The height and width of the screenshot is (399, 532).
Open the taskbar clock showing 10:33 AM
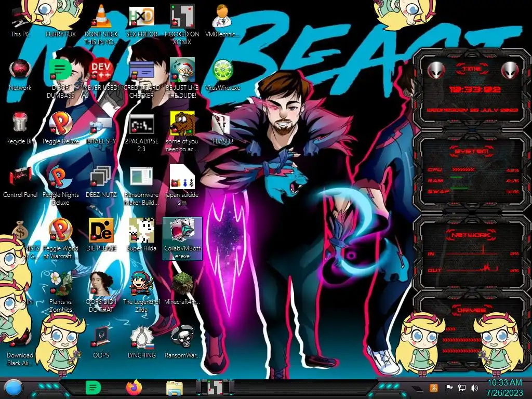point(504,388)
